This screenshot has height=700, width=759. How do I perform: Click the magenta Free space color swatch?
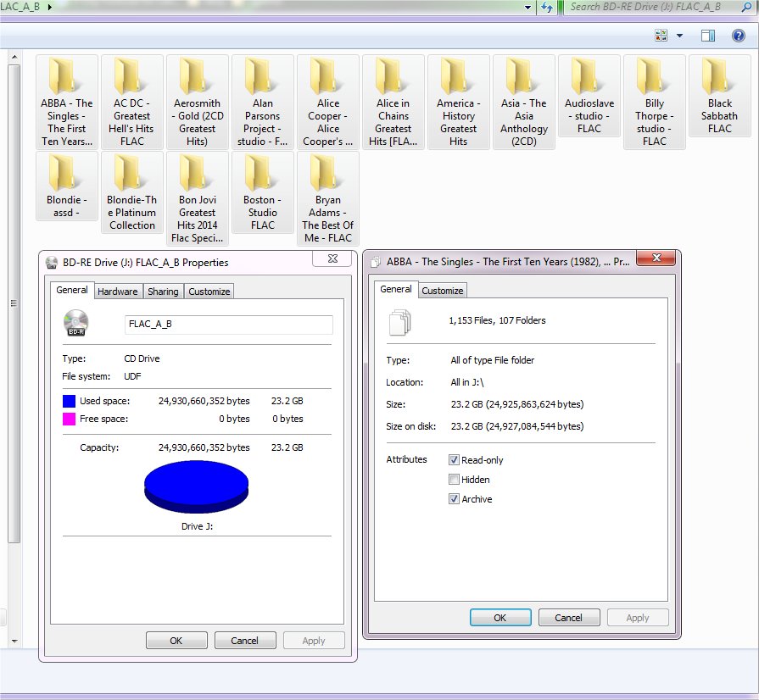click(x=69, y=419)
